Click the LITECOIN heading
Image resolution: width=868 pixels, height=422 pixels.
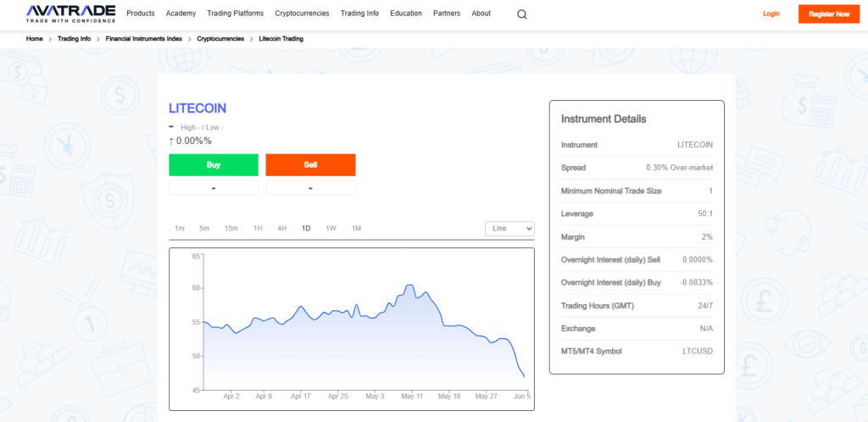[x=198, y=108]
